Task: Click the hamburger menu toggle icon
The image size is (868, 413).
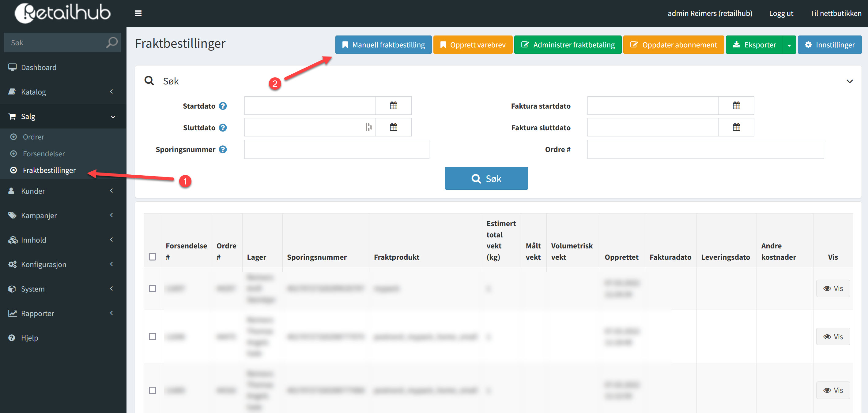Action: coord(138,13)
